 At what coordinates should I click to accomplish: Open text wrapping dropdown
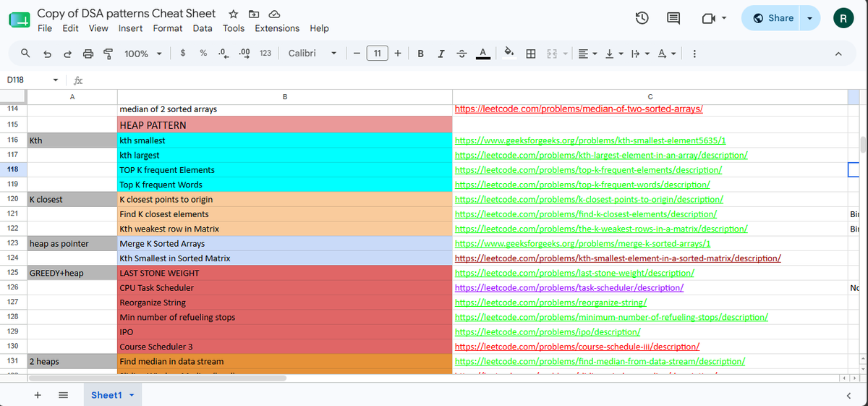tap(640, 54)
